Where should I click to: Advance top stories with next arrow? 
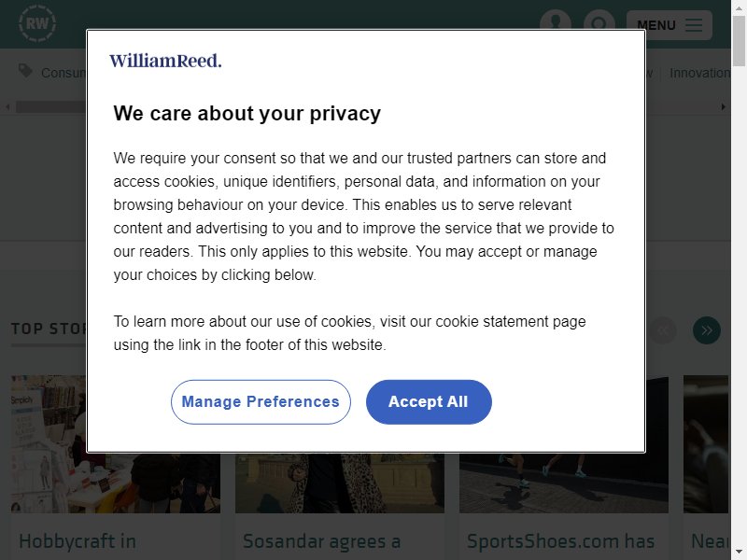pos(707,330)
